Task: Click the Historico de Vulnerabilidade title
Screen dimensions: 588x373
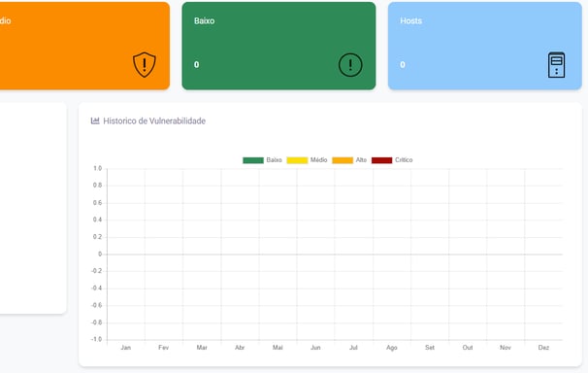Action: pyautogui.click(x=154, y=120)
